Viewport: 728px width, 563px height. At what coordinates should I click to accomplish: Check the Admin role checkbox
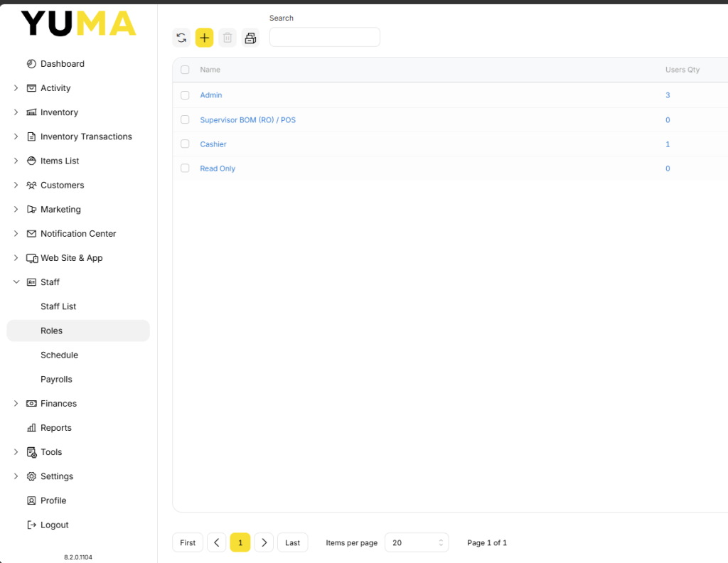tap(185, 95)
